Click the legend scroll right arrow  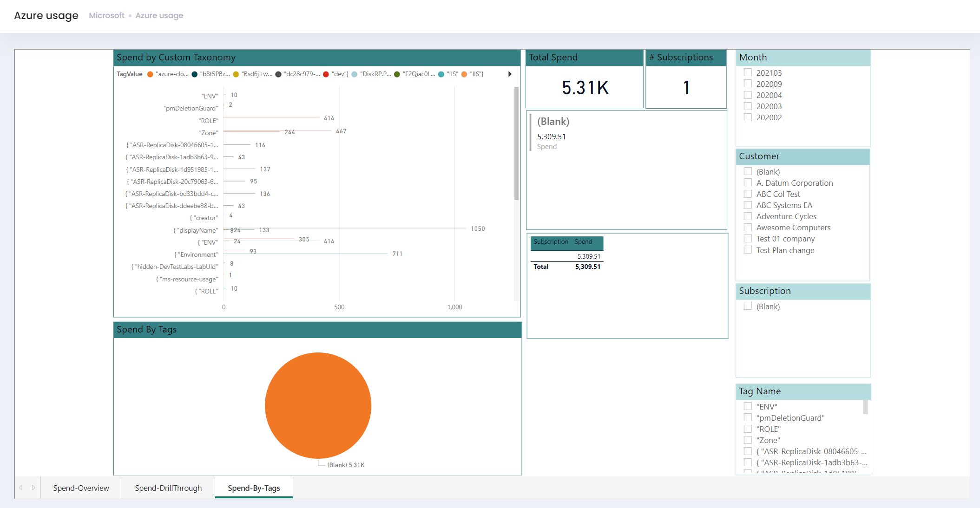pos(510,74)
